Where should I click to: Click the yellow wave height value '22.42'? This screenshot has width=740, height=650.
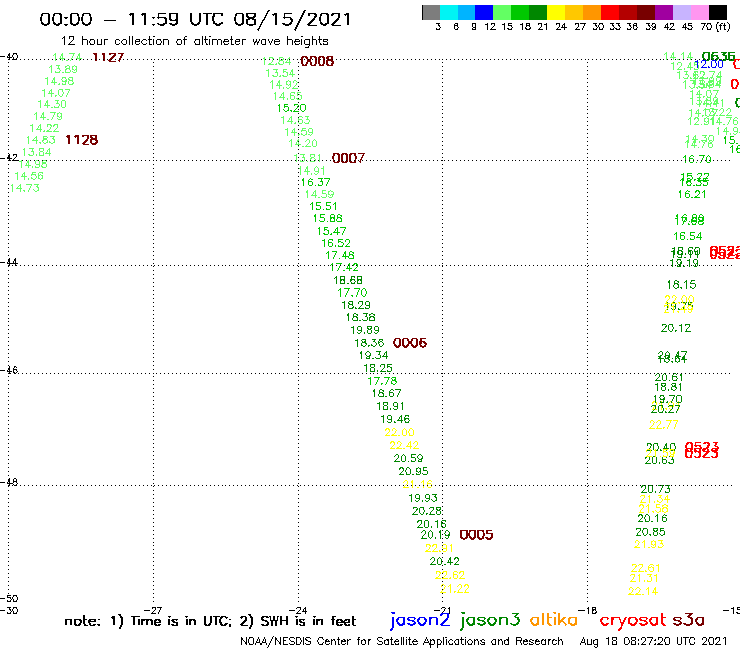[404, 445]
